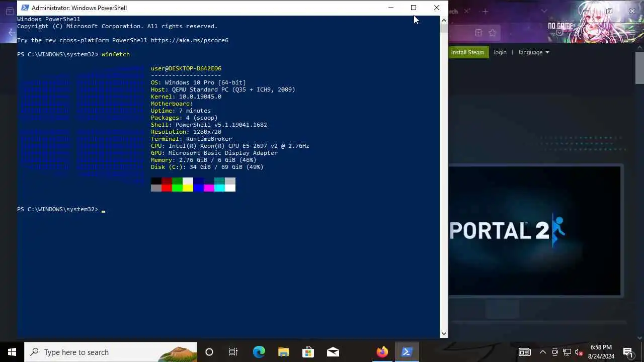
Task: Click the taskbar search box
Action: [111, 352]
